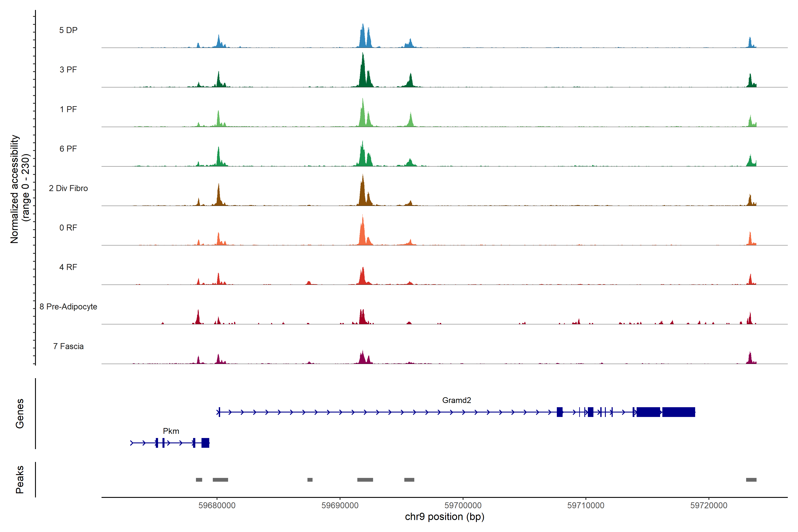The height and width of the screenshot is (532, 798).
Task: Click the gray peak bar below the tallest peaks
Action: point(365,480)
